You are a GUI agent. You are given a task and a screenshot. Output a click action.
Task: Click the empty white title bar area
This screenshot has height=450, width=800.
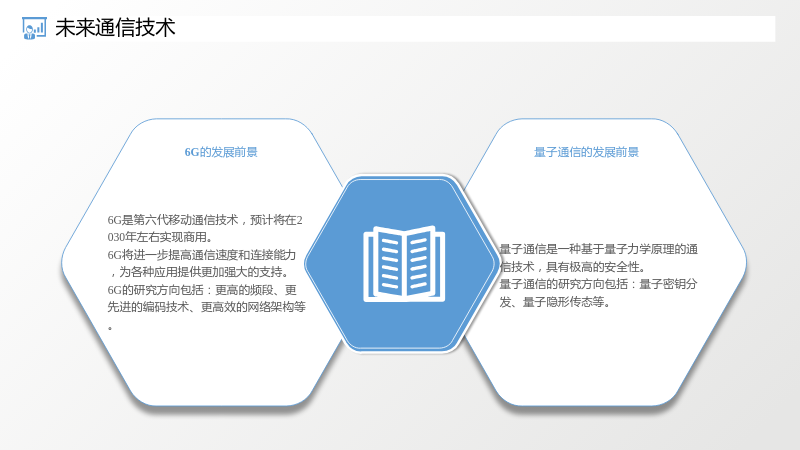point(474,29)
